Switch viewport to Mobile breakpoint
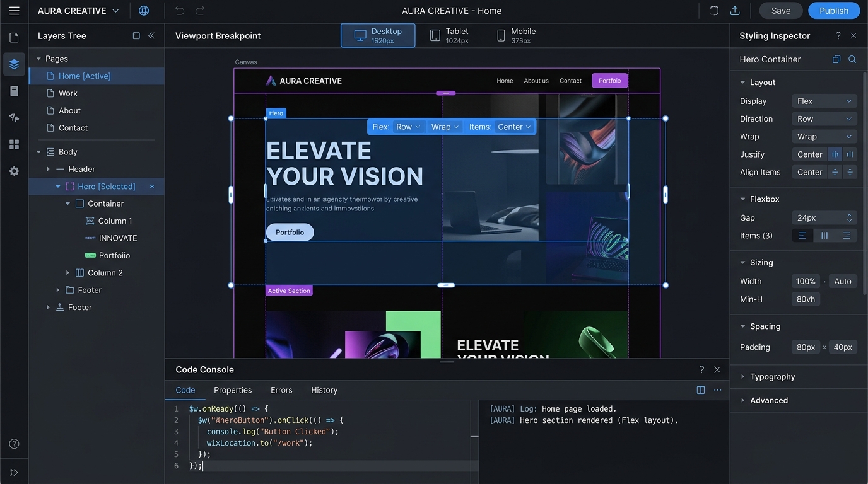The image size is (868, 484). [x=516, y=35]
